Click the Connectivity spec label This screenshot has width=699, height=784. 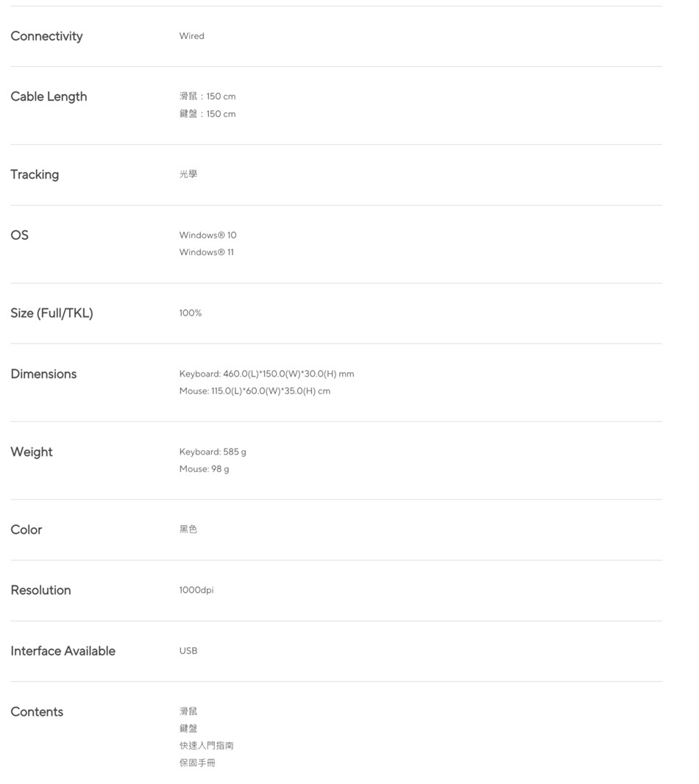click(x=46, y=36)
